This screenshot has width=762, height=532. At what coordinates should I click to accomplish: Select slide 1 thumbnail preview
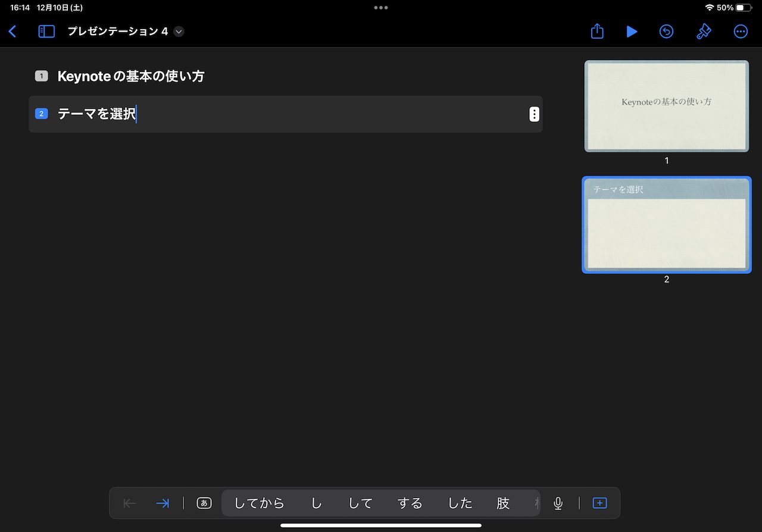(x=667, y=106)
